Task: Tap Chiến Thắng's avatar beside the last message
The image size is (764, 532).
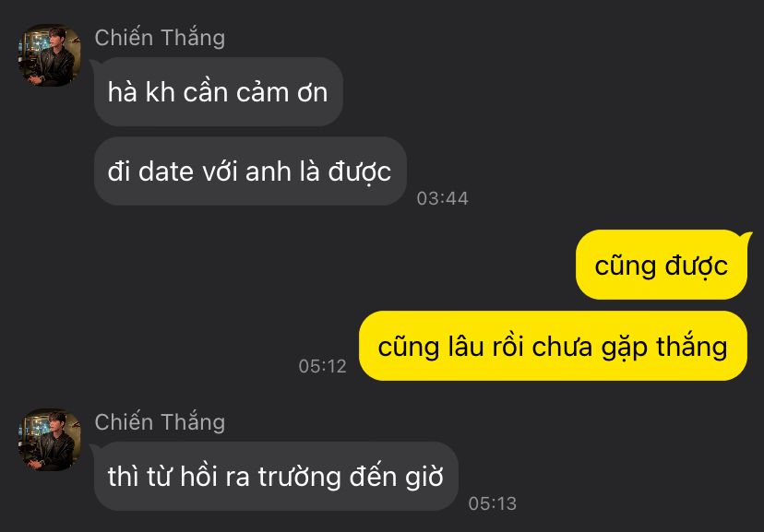Action: click(49, 440)
